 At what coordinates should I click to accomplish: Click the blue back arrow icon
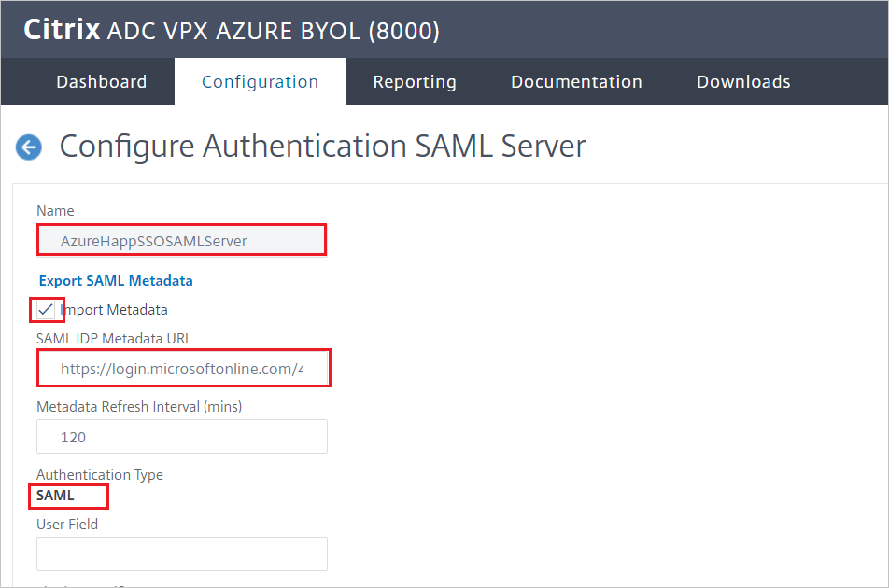click(28, 147)
